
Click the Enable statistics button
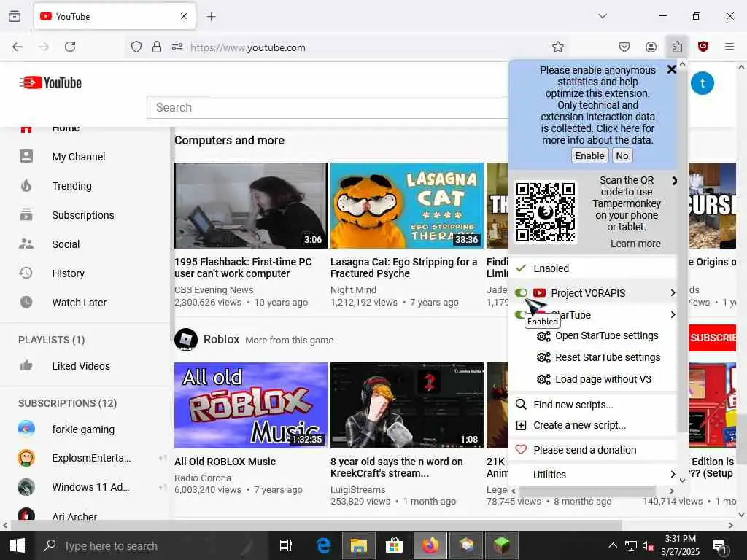589,156
